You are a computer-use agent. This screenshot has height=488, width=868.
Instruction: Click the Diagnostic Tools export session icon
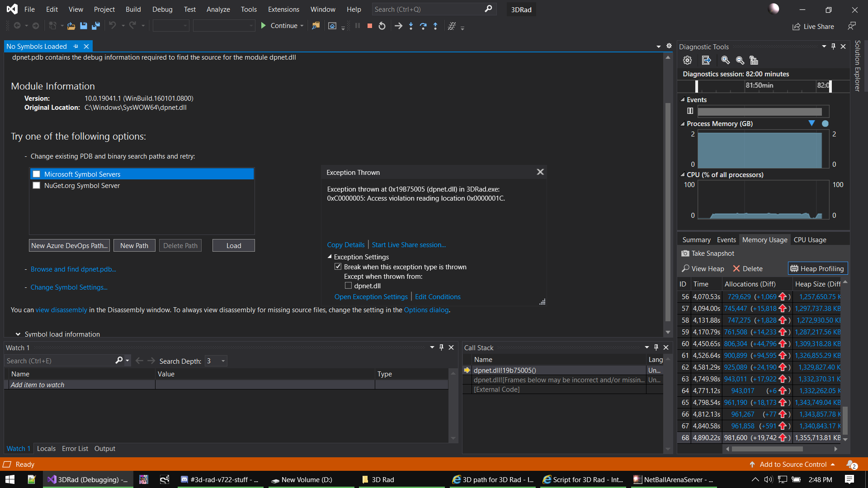pyautogui.click(x=707, y=60)
